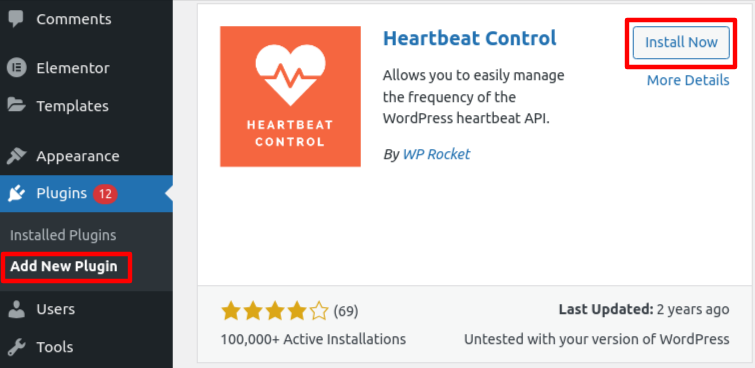Click the Elementor circle logo icon

[x=16, y=68]
